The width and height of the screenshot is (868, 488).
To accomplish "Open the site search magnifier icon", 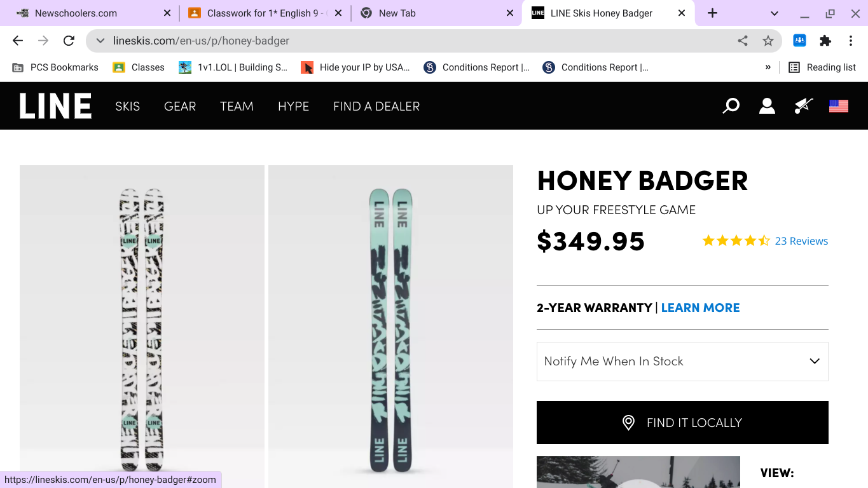I will pos(731,106).
